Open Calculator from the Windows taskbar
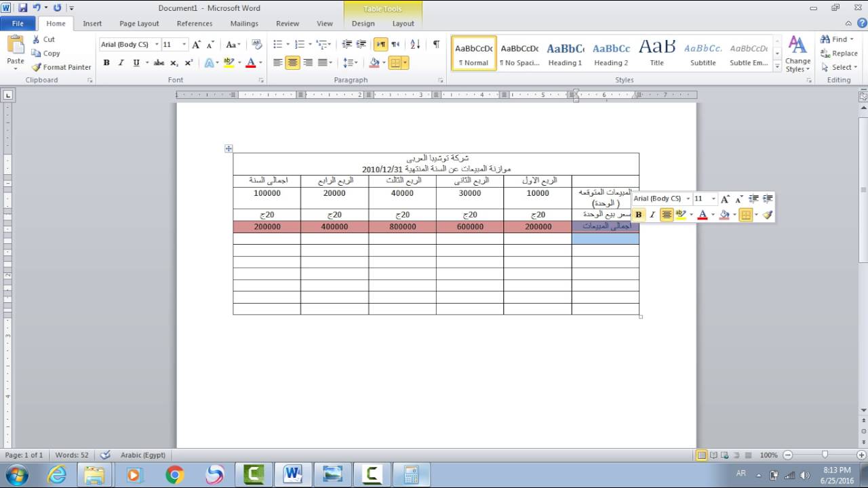 410,474
